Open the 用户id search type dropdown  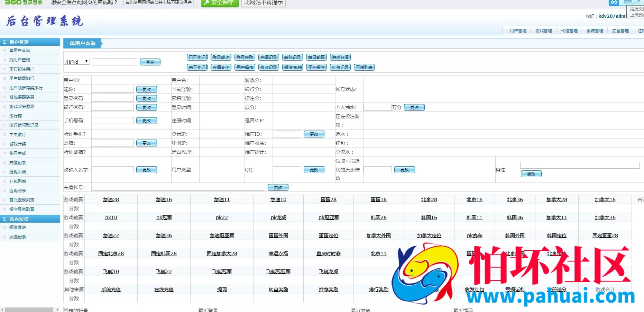click(77, 62)
